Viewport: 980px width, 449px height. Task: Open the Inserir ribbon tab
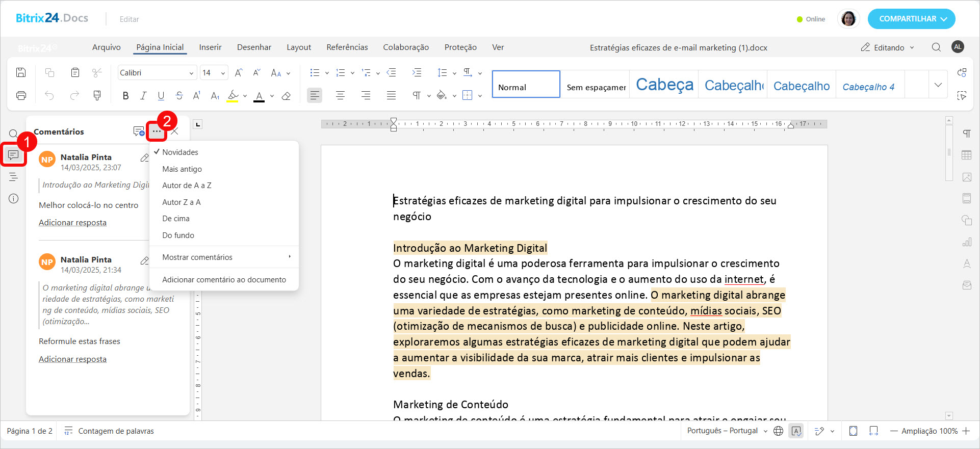pos(210,47)
